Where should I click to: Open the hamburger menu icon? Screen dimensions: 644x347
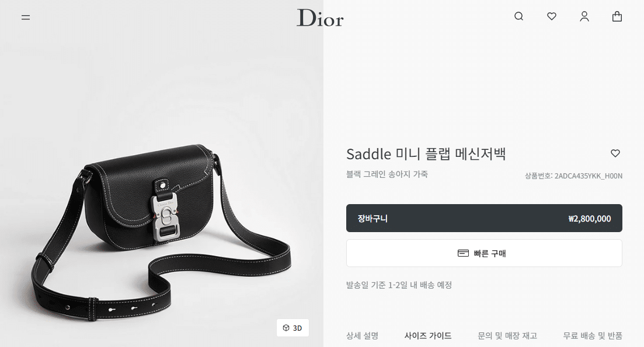26,17
